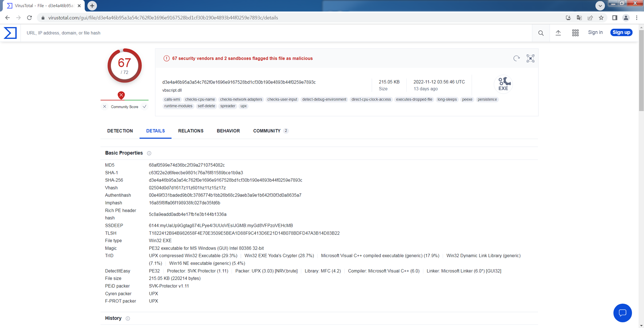Click the search magnifier icon
644x328 pixels.
[x=541, y=33]
